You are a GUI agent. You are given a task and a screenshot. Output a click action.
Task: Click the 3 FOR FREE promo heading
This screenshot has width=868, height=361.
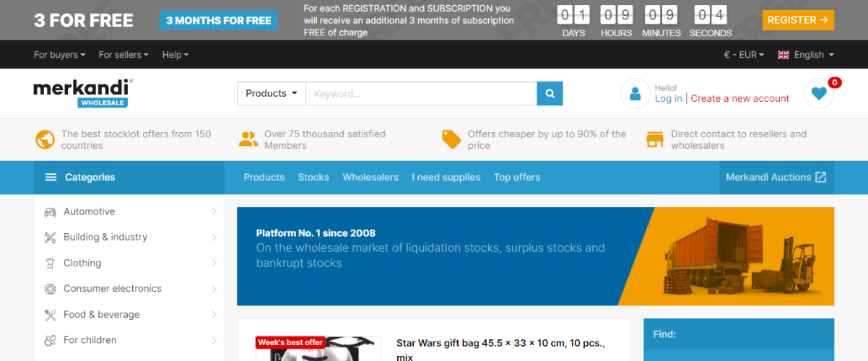click(84, 20)
